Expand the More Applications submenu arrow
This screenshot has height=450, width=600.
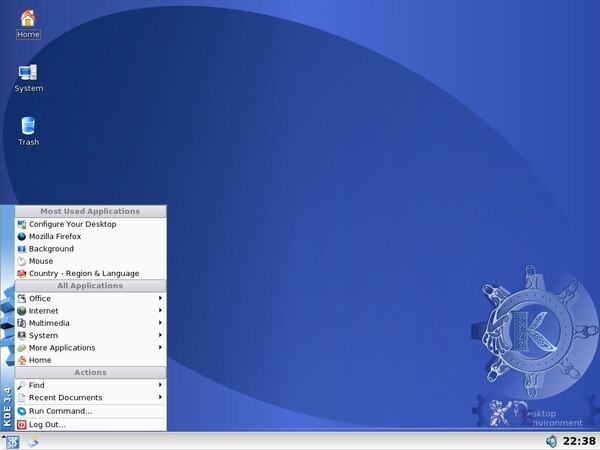click(x=160, y=347)
